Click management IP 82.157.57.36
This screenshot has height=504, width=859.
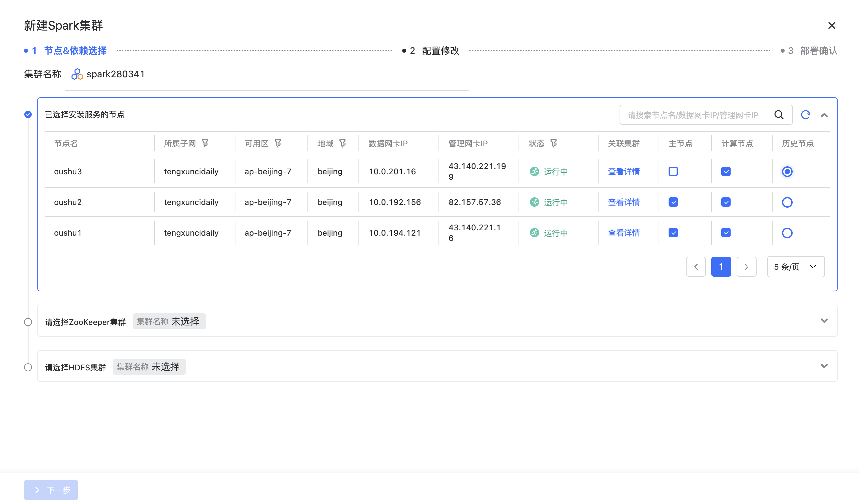point(475,202)
